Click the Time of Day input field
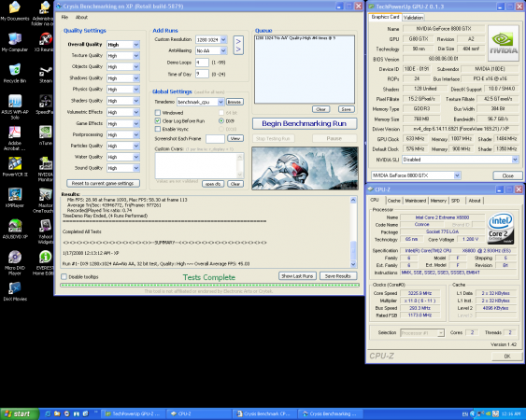The width and height of the screenshot is (526, 420). coord(202,74)
